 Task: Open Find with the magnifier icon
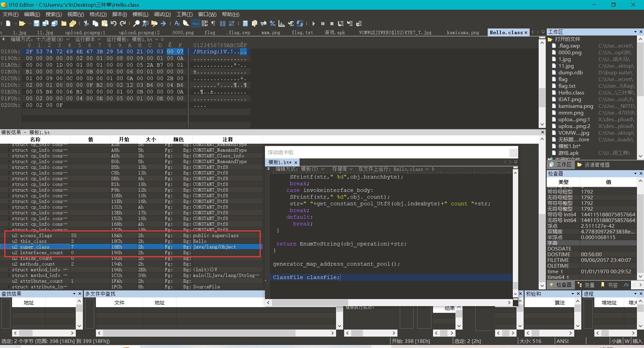tap(137, 23)
